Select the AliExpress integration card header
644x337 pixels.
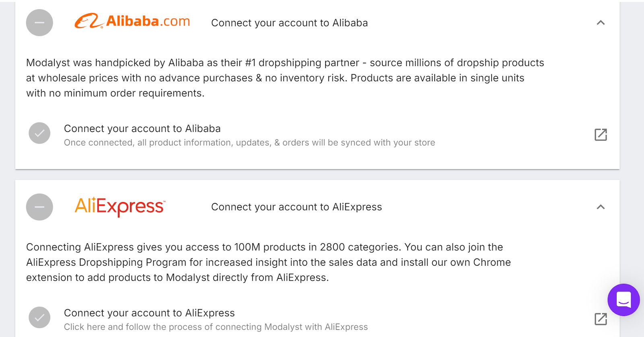click(x=296, y=207)
